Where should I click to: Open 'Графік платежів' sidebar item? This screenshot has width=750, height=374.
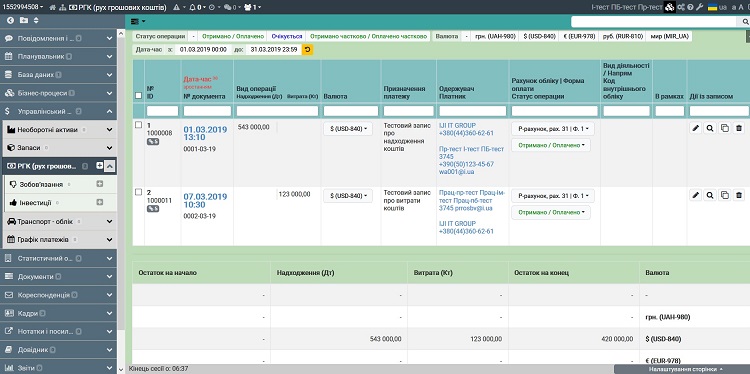[59, 240]
